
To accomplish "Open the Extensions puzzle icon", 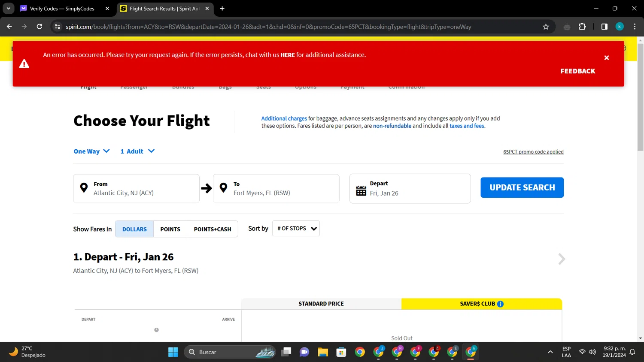I will 582,27.
